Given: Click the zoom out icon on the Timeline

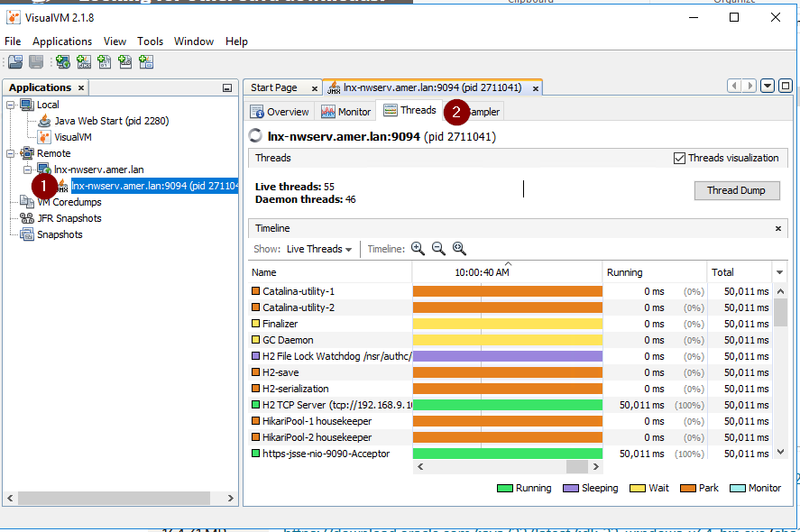Looking at the screenshot, I should tap(439, 248).
